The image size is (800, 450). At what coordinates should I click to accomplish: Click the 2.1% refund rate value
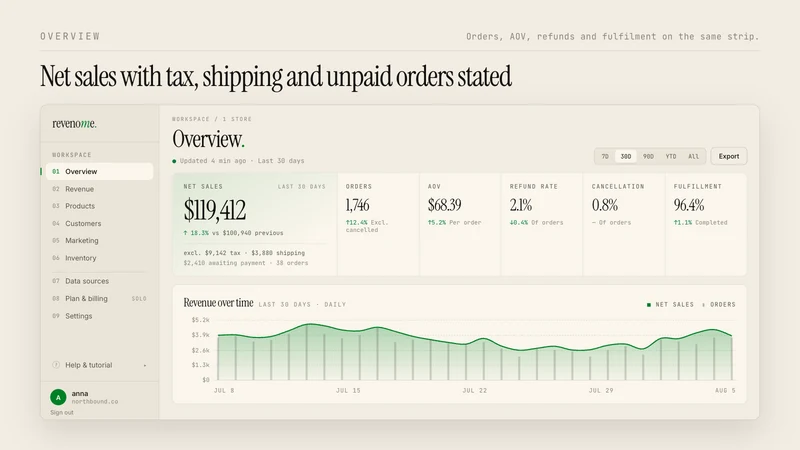[x=521, y=205]
